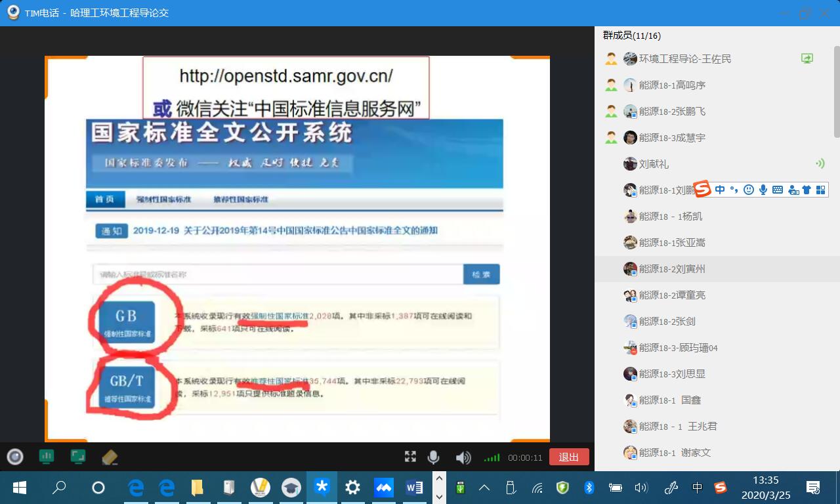Enter fullscreen view with the expand icon

410,457
